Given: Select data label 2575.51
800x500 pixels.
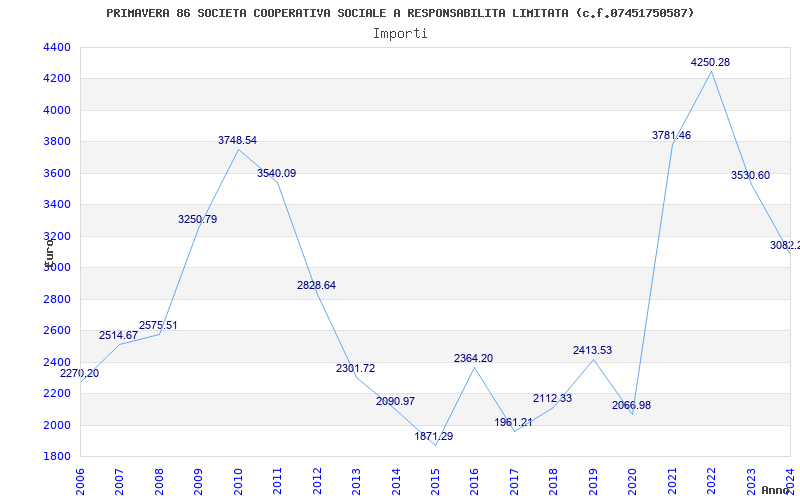Looking at the screenshot, I should [x=158, y=326].
